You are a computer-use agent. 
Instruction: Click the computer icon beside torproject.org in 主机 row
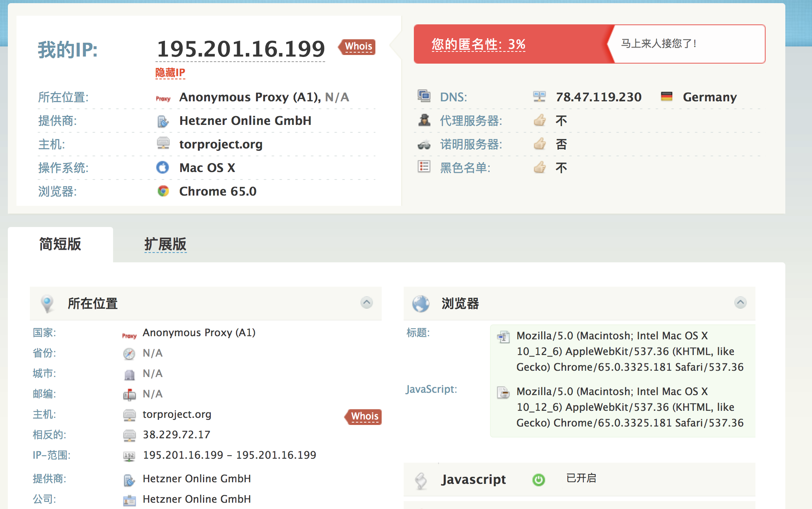pyautogui.click(x=129, y=415)
